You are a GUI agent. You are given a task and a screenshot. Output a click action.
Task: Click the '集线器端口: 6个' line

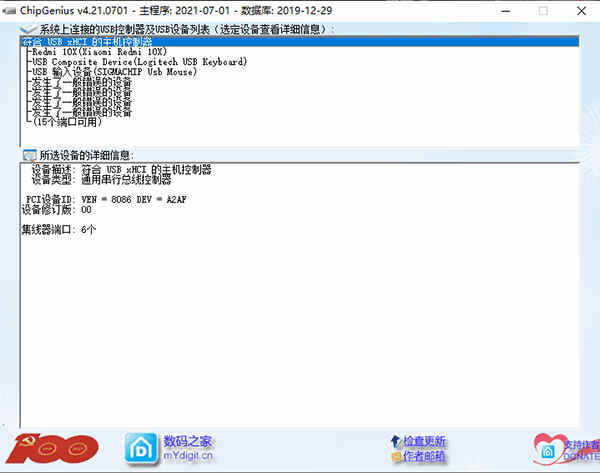59,230
